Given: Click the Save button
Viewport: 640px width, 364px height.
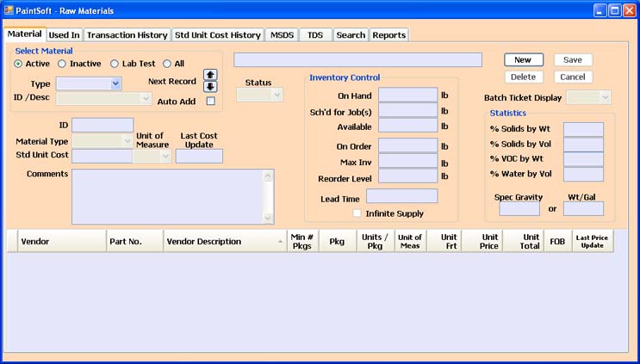Looking at the screenshot, I should click(x=573, y=60).
